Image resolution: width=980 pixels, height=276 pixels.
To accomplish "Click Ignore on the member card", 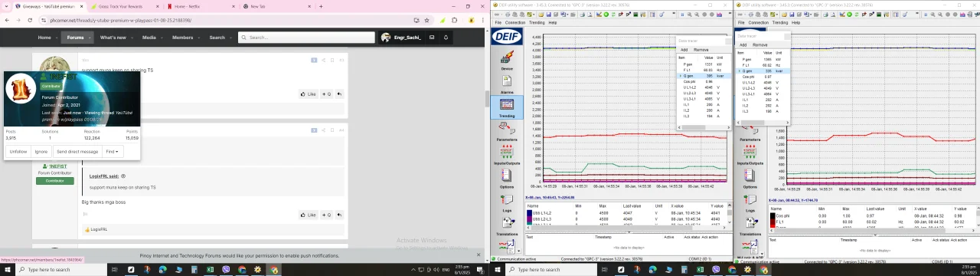I will pos(41,152).
